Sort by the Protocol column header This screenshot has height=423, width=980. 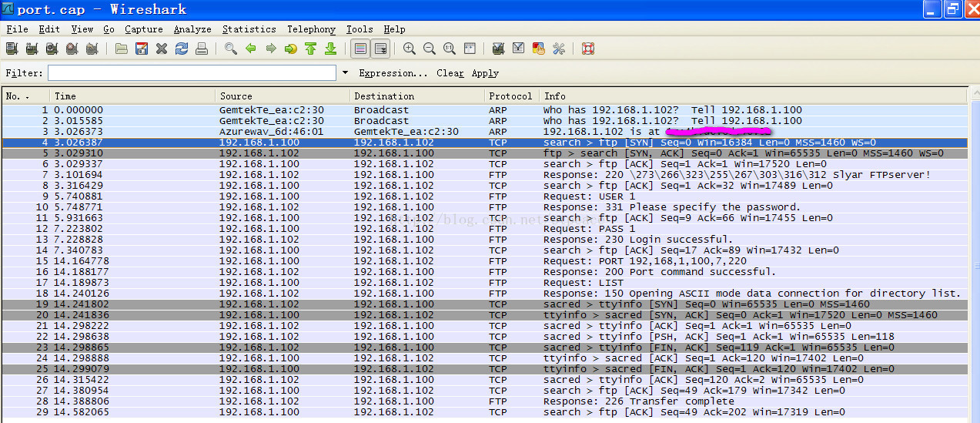[512, 96]
